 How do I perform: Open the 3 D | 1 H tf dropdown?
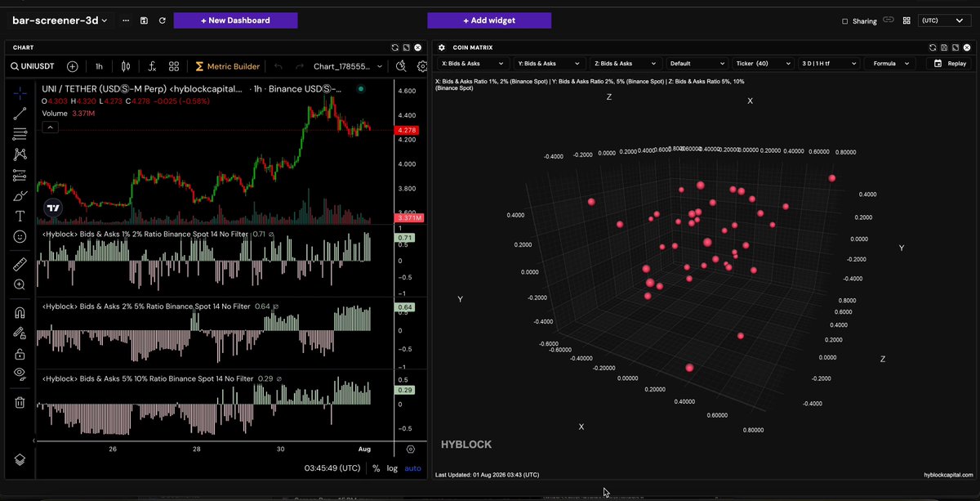tap(828, 63)
